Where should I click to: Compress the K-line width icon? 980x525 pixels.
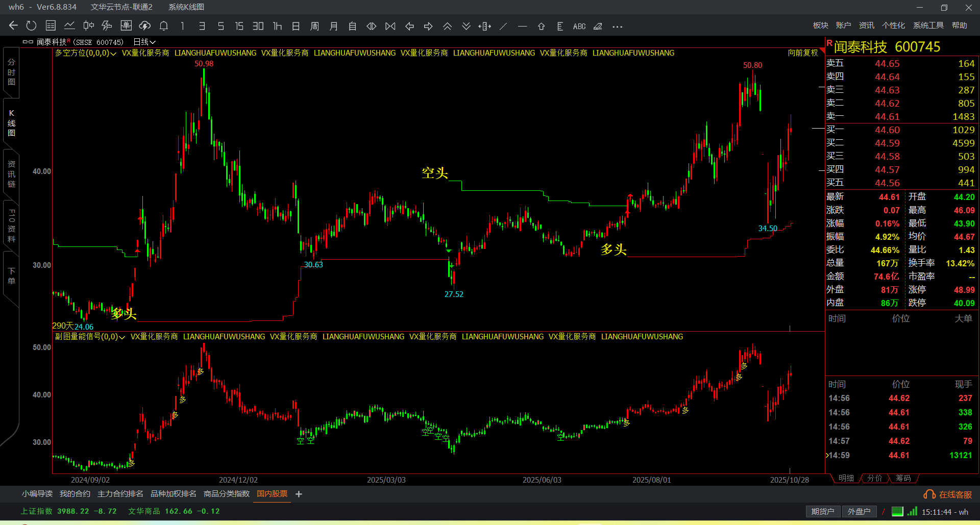click(x=390, y=26)
